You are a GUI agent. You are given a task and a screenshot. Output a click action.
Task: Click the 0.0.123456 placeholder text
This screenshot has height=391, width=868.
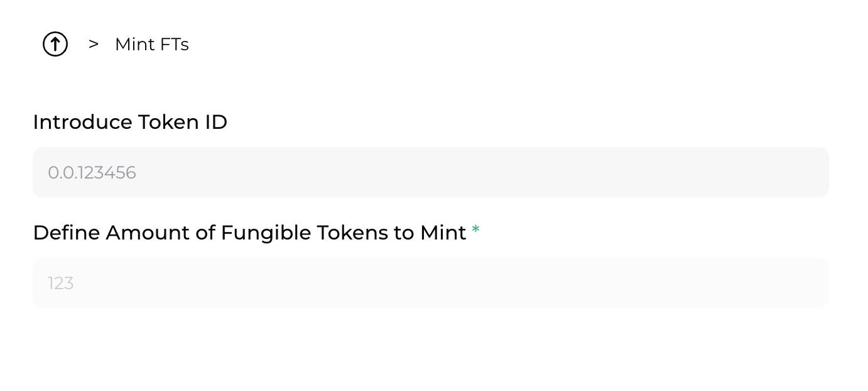92,173
